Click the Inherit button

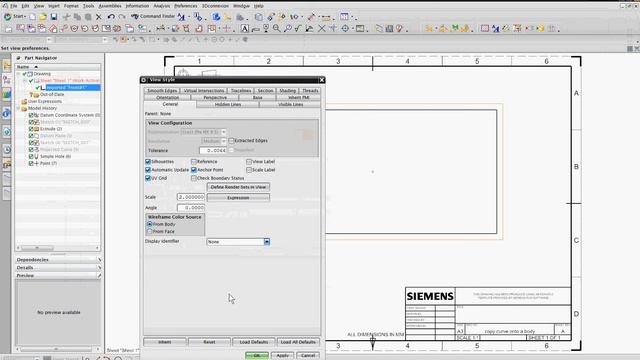165,342
